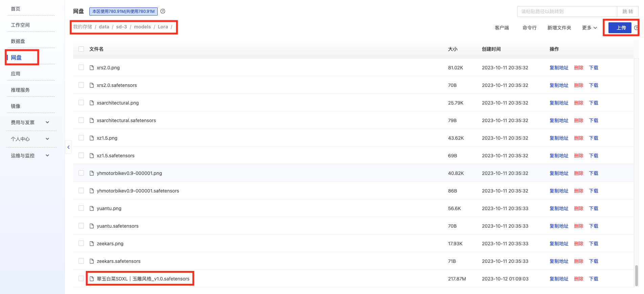Copy address of xrs2.0.png via 复制地址
Image resolution: width=644 pixels, height=294 pixels.
[x=559, y=68]
